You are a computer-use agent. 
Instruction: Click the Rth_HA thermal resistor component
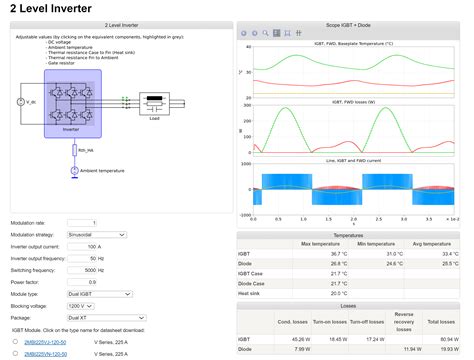pyautogui.click(x=75, y=150)
